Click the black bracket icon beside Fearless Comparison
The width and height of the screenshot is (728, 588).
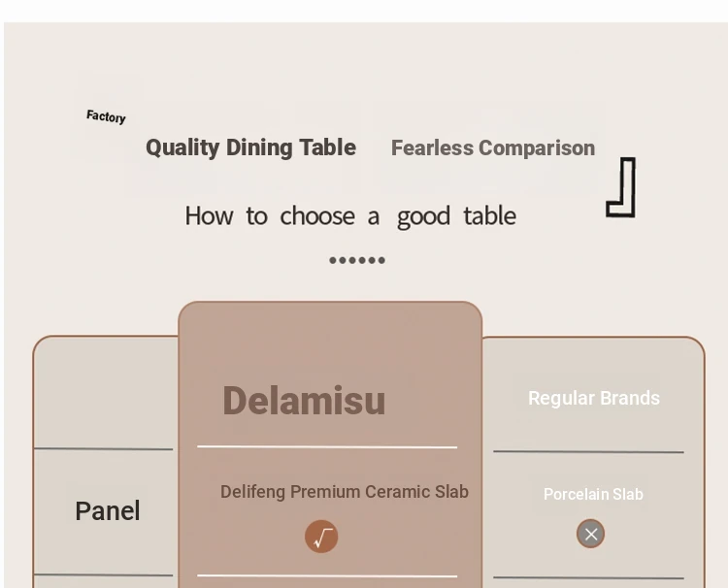tap(622, 187)
